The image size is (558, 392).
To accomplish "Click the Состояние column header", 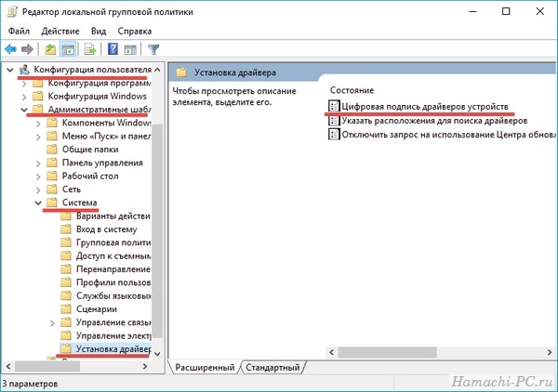I will [352, 90].
